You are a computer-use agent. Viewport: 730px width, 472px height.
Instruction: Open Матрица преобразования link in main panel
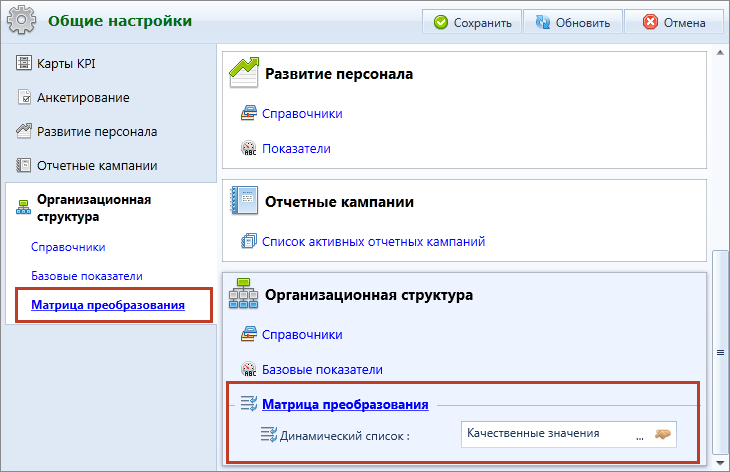(x=345, y=405)
